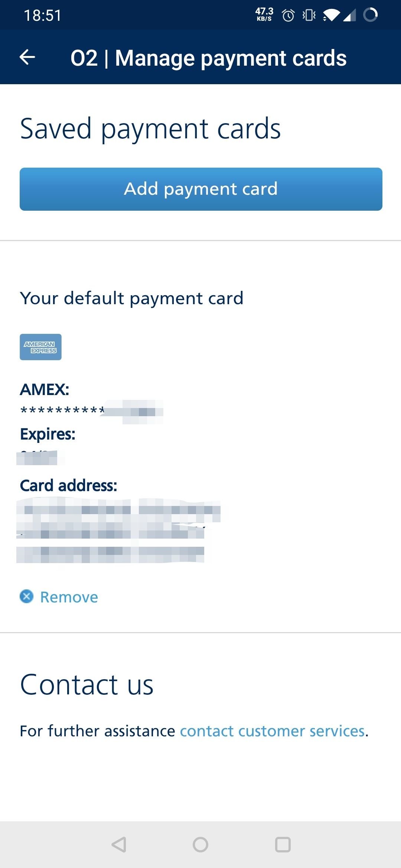Tap the American Express card logo
This screenshot has width=401, height=868.
click(x=40, y=347)
